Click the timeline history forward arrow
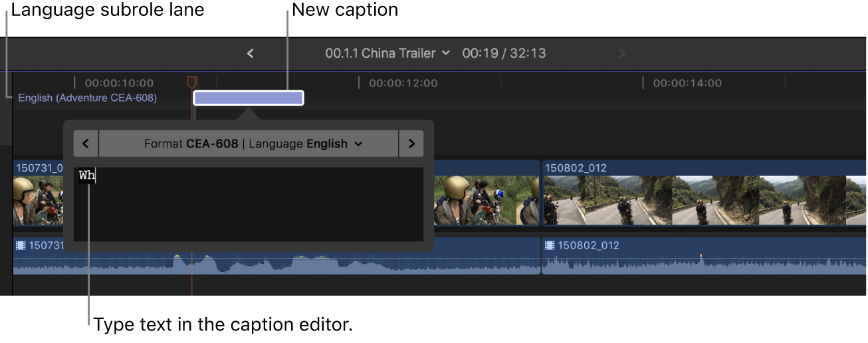The image size is (868, 343). (622, 53)
